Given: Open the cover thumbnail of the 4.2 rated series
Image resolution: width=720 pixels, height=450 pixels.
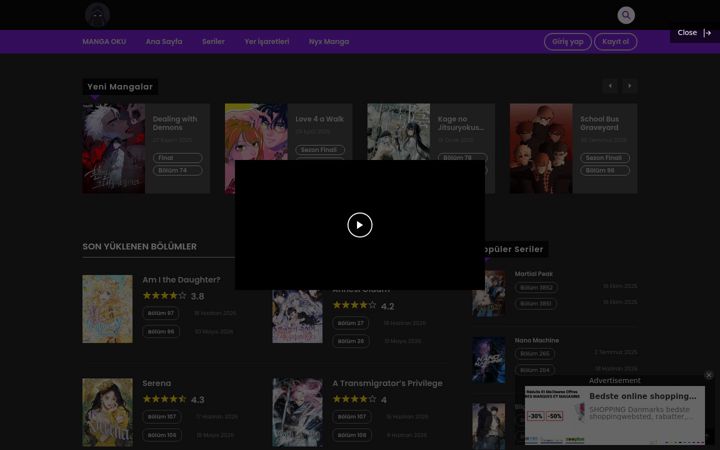Looking at the screenshot, I should click(298, 316).
